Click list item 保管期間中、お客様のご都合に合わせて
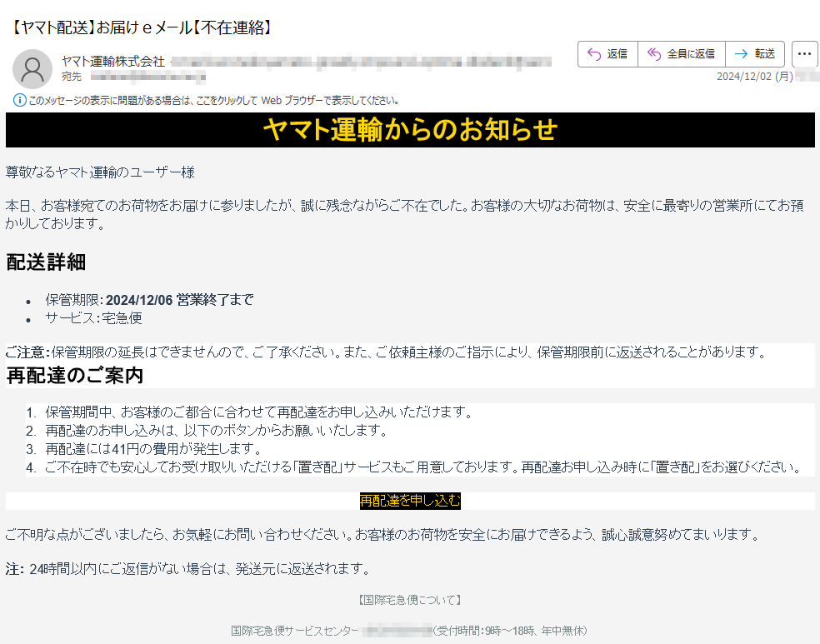 259,412
